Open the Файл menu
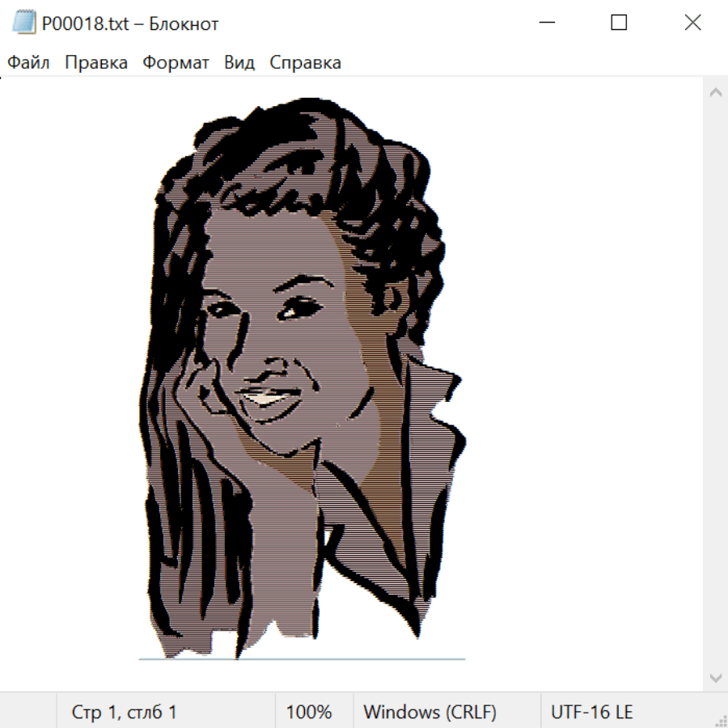The image size is (728, 728). pos(28,63)
